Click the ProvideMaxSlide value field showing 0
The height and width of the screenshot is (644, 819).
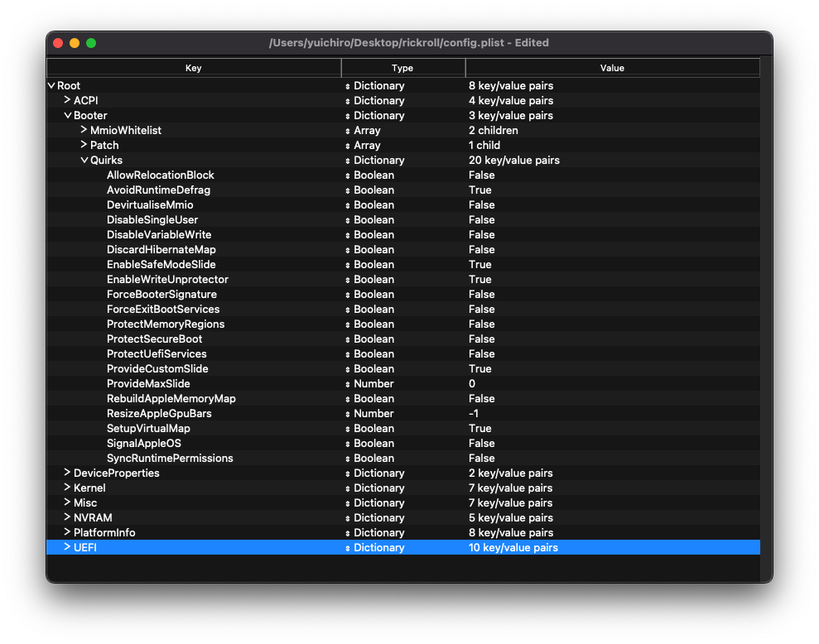[472, 384]
